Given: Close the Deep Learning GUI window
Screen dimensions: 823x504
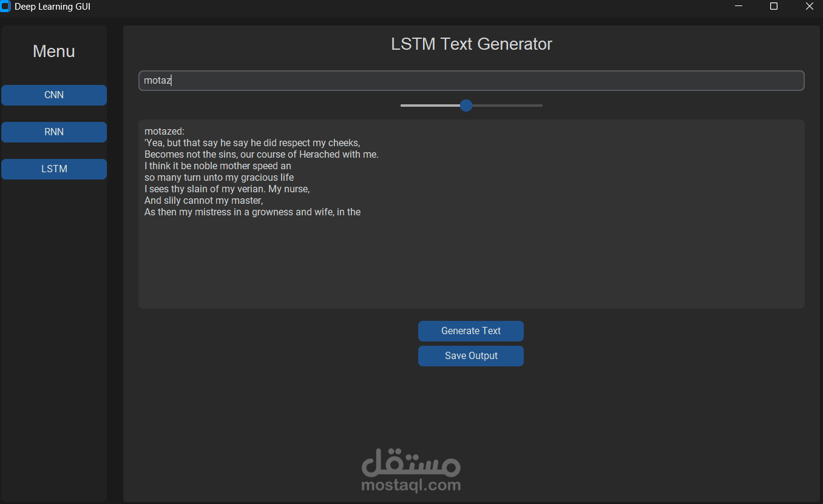Looking at the screenshot, I should [x=809, y=6].
